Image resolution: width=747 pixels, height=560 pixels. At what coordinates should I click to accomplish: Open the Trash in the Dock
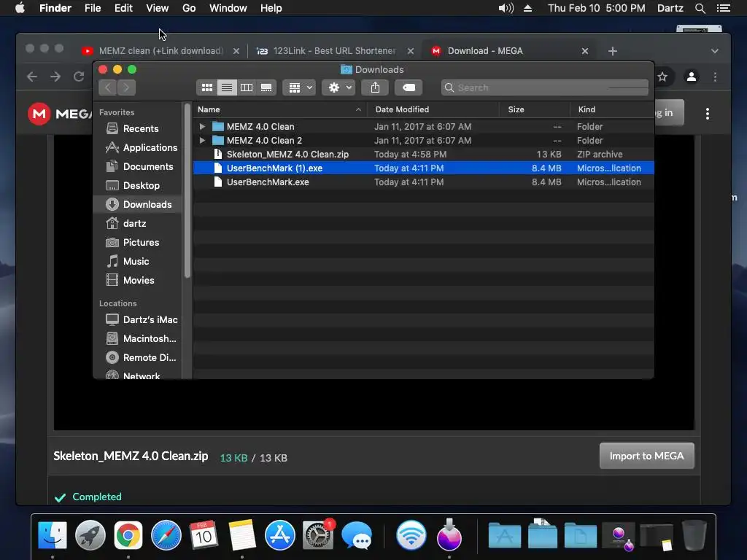pyautogui.click(x=694, y=535)
